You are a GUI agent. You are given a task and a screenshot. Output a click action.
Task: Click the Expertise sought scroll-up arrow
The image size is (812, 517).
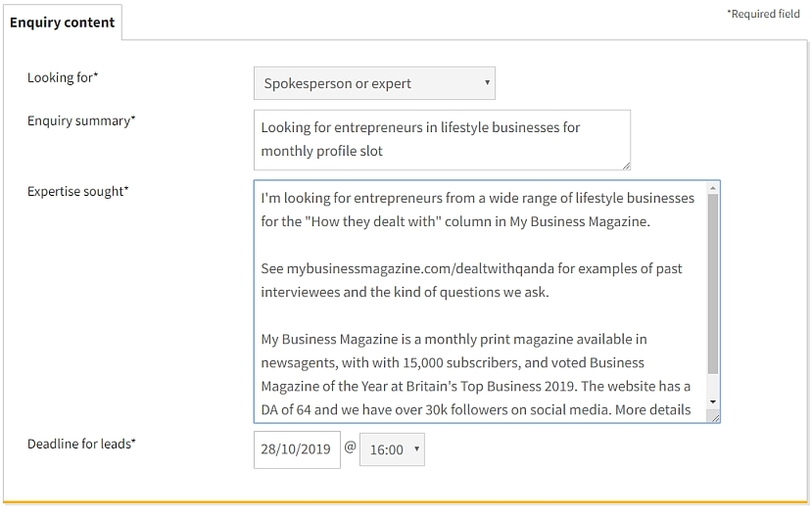(713, 188)
